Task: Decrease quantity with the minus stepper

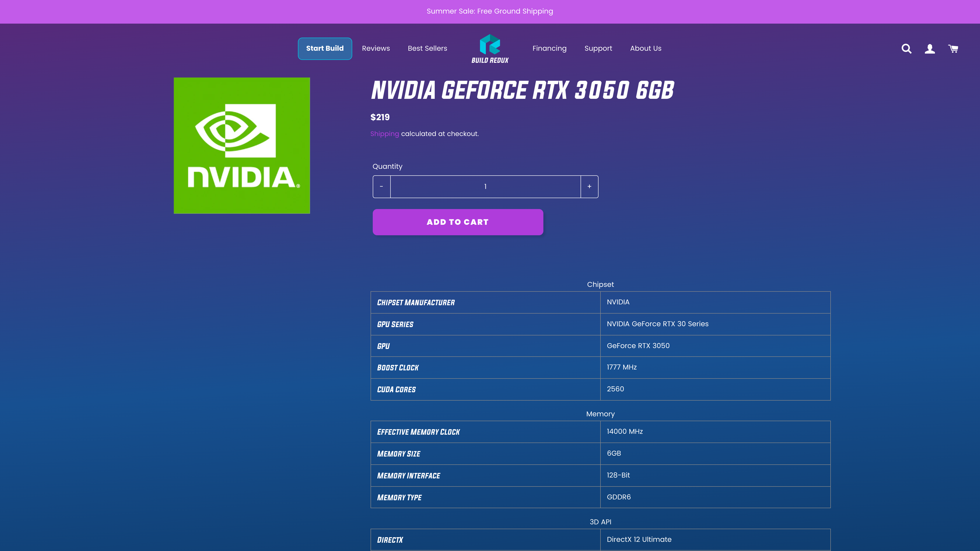Action: (x=381, y=186)
